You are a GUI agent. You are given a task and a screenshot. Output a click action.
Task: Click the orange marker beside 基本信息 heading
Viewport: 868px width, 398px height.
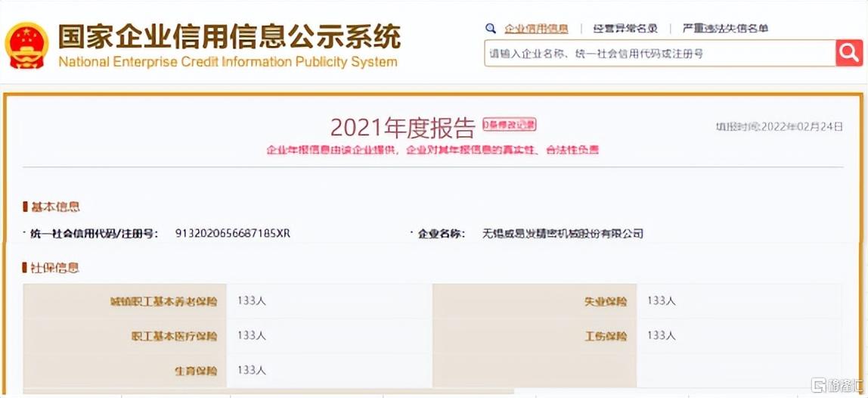click(25, 207)
